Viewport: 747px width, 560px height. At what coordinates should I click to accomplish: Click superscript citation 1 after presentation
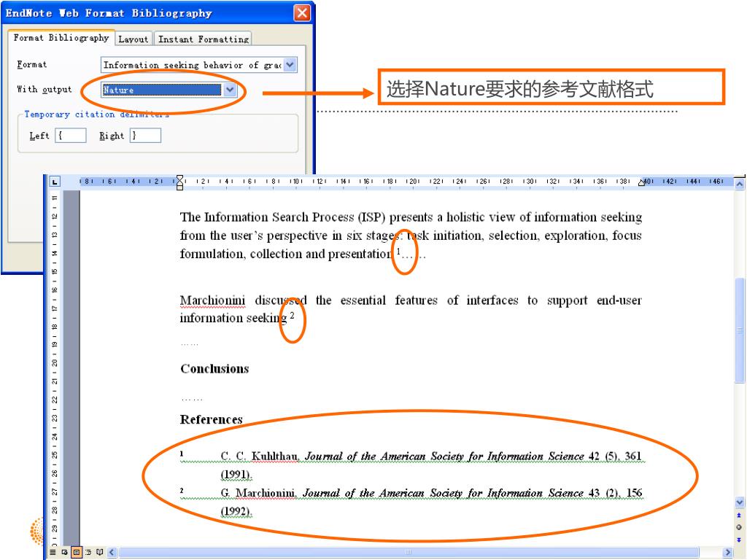tap(399, 252)
